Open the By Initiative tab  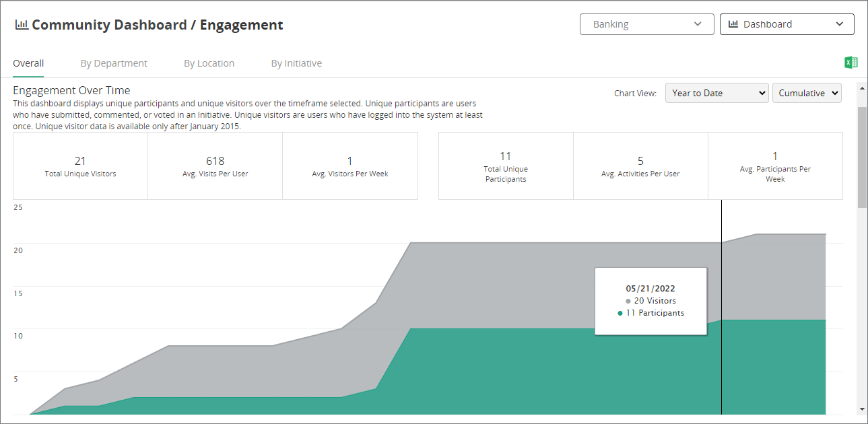click(296, 63)
